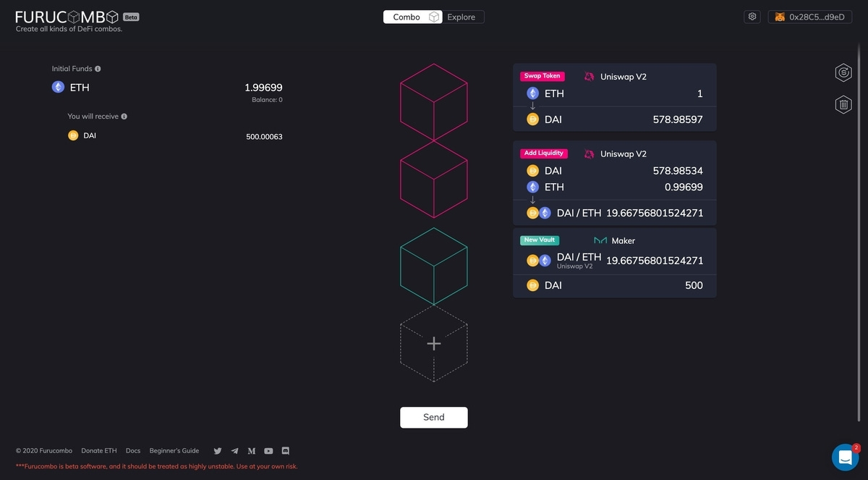Click ETH icon in Swap Token card

533,93
